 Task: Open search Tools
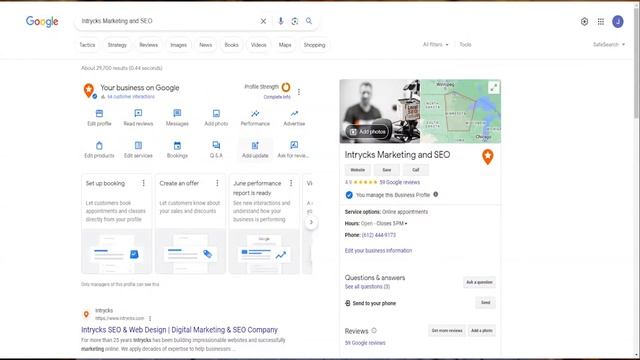(465, 44)
